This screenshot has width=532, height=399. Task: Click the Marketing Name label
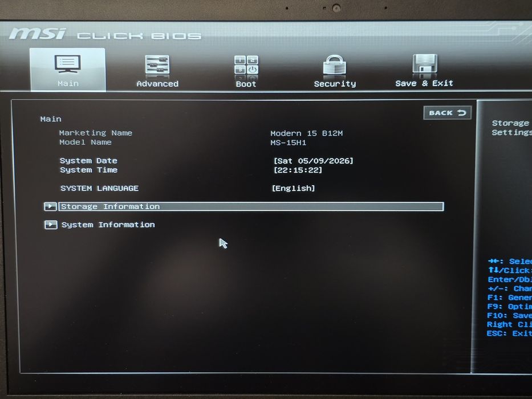click(96, 133)
